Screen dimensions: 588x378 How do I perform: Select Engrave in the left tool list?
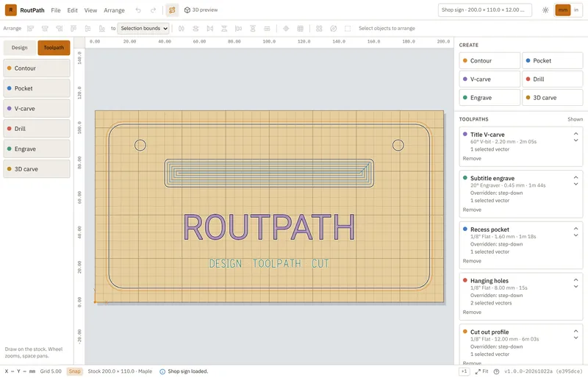[x=37, y=149]
